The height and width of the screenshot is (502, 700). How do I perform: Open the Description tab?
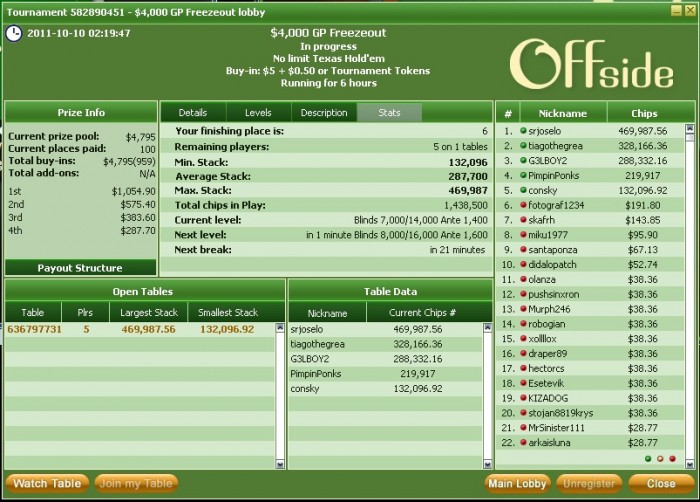click(324, 113)
